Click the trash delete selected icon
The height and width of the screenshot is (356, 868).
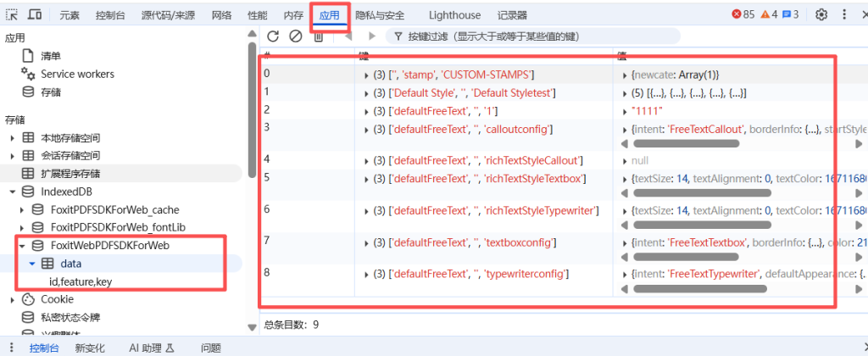(x=319, y=36)
